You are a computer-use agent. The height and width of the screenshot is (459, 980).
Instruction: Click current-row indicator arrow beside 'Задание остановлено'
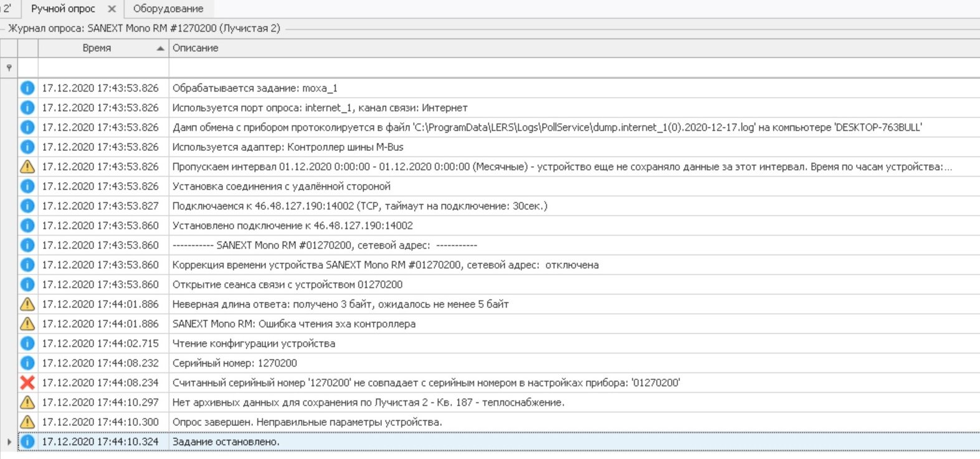pyautogui.click(x=9, y=442)
